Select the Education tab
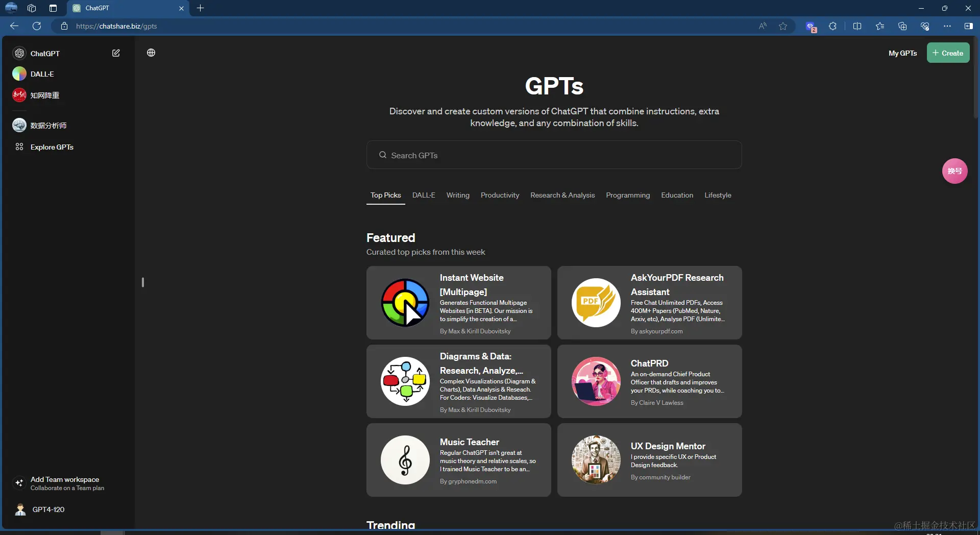The width and height of the screenshot is (980, 535). pos(677,195)
